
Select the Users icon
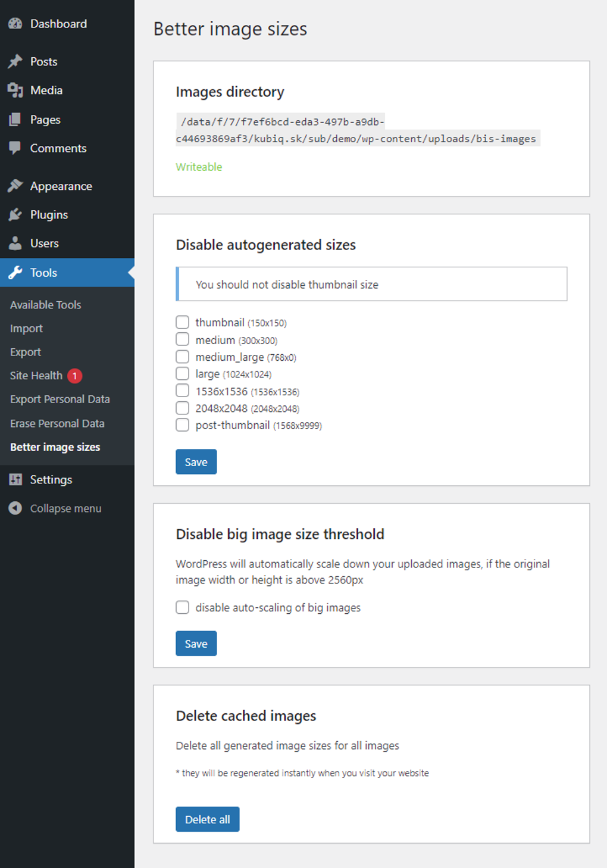[15, 243]
